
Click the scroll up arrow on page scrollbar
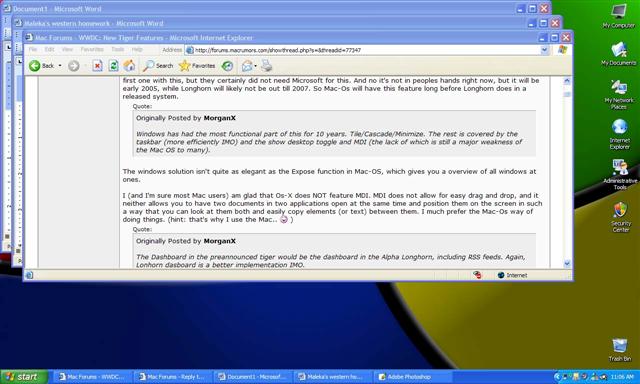(567, 80)
